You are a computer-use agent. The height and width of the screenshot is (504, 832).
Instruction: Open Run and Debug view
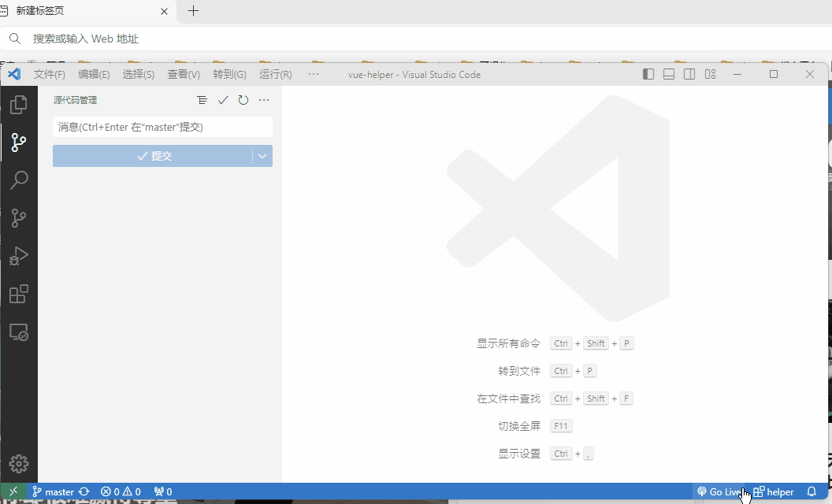coord(19,256)
